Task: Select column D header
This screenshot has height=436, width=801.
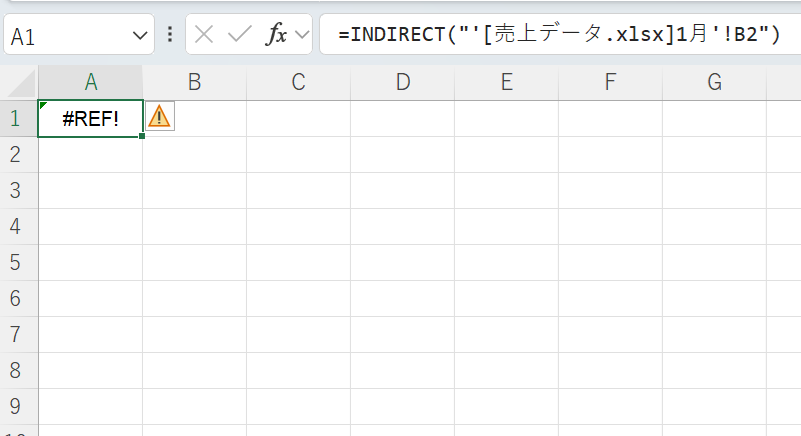Action: (403, 82)
